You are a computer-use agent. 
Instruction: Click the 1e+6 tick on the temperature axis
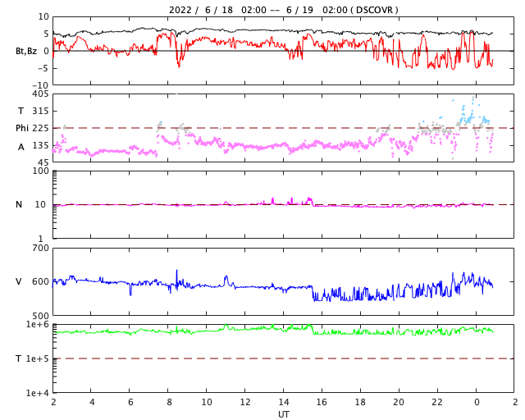tap(38, 325)
